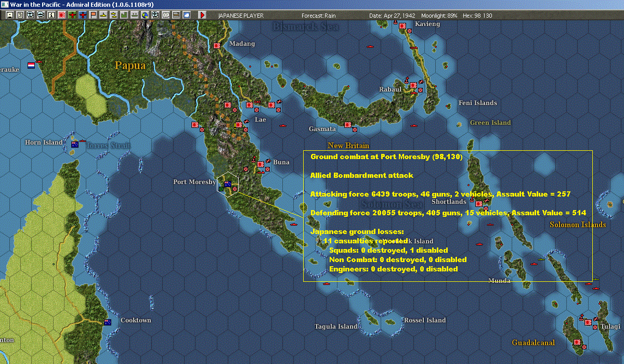Screen dimensions: 624x364
Task: Click the red ship marker east of Madang
Action: click(370, 47)
